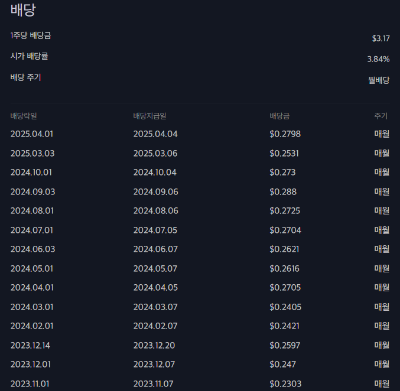Click the $3.17 dividend per share value
Image resolution: width=400 pixels, height=391 pixels.
click(381, 38)
